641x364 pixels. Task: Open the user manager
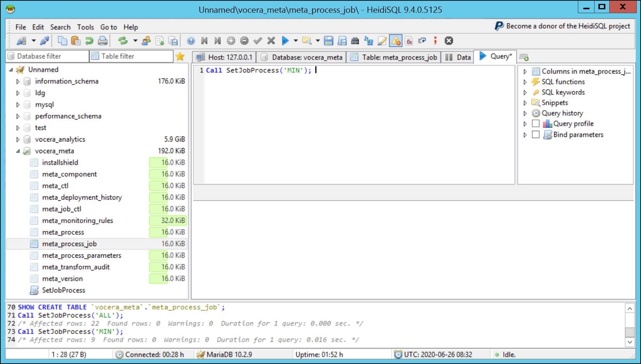click(146, 41)
